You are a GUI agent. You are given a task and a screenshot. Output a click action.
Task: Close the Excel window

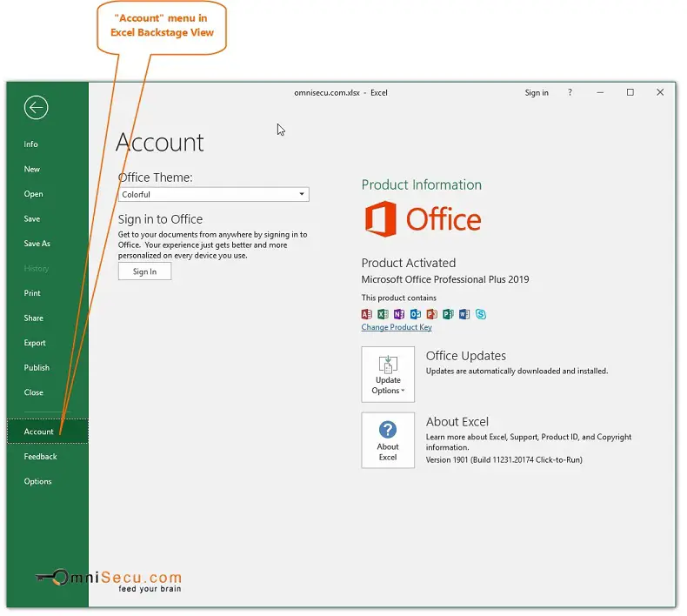point(660,92)
